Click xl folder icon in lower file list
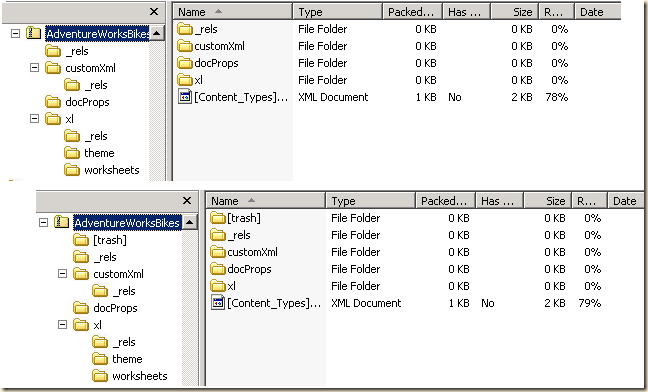The height and width of the screenshot is (392, 648). coord(218,285)
